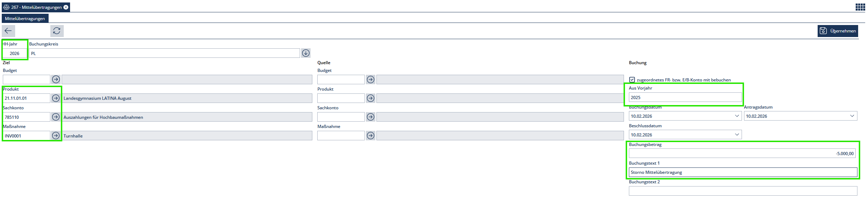Click into the Buchungstext 2 field

[743, 191]
